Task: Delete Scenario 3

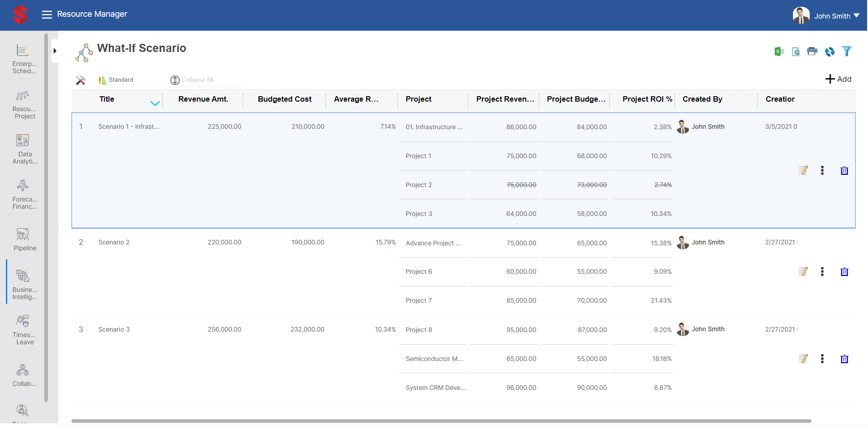Action: [844, 359]
